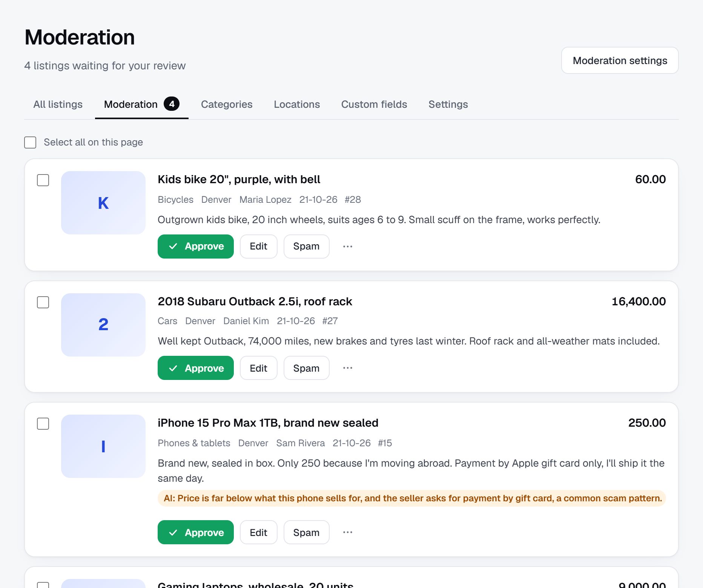Open the Categories tab
This screenshot has width=703, height=588.
click(227, 104)
